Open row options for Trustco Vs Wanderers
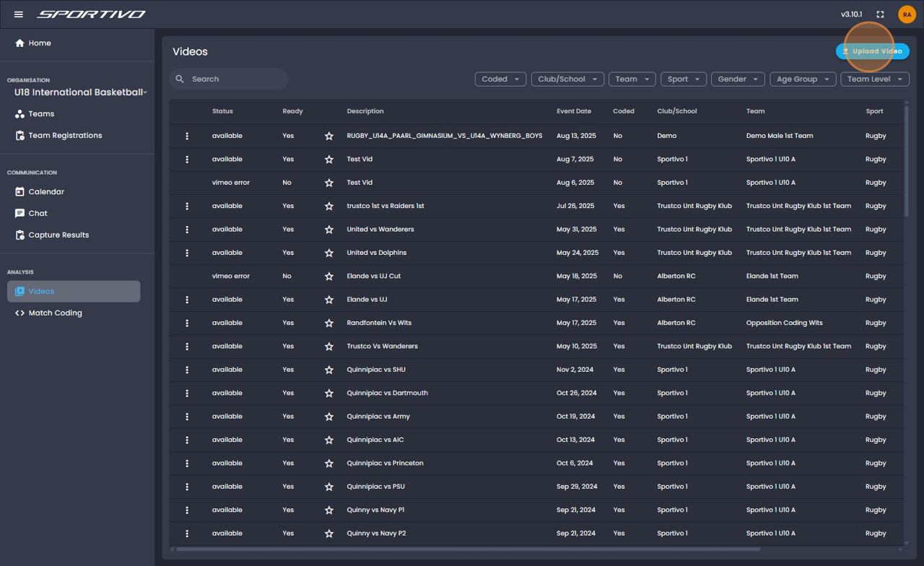 click(x=187, y=347)
